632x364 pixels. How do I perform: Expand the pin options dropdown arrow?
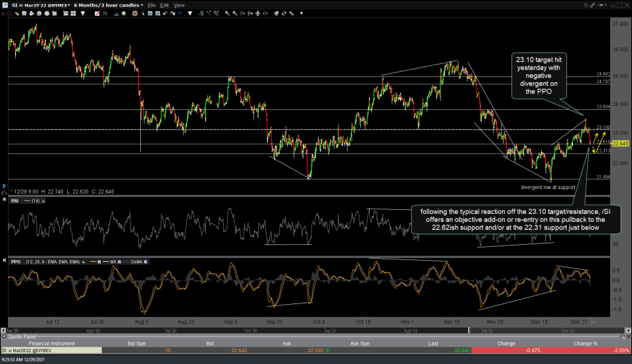coord(606,5)
